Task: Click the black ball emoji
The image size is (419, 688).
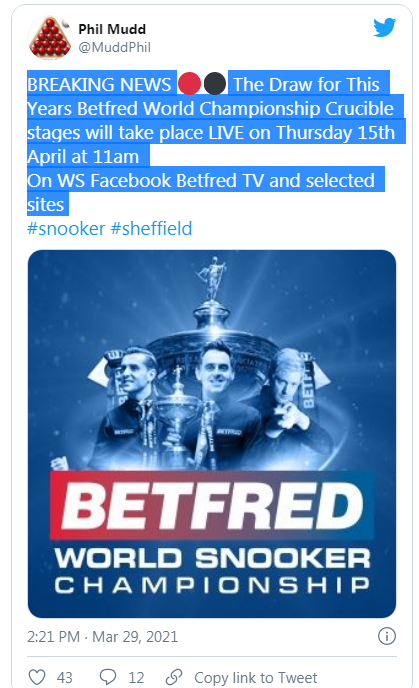Action: coord(215,83)
